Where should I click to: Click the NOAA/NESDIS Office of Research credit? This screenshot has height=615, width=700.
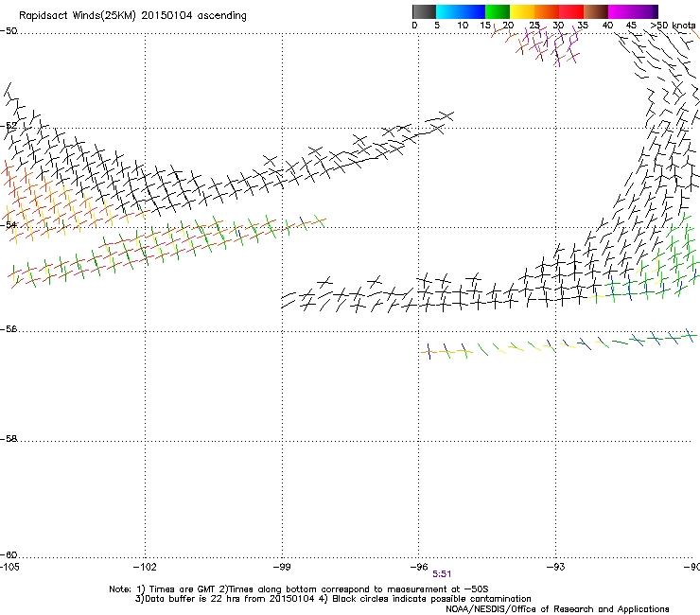(x=557, y=609)
